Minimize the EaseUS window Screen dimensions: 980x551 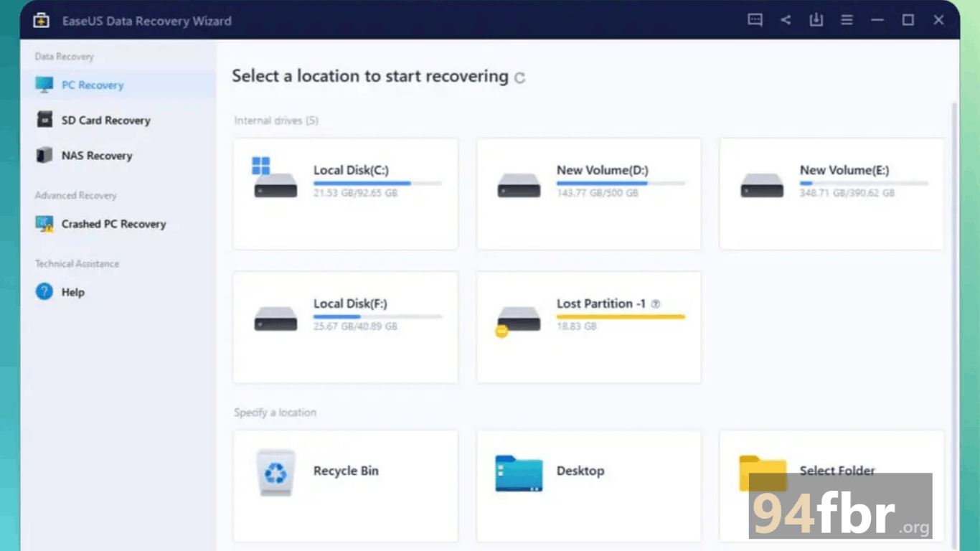[x=877, y=20]
